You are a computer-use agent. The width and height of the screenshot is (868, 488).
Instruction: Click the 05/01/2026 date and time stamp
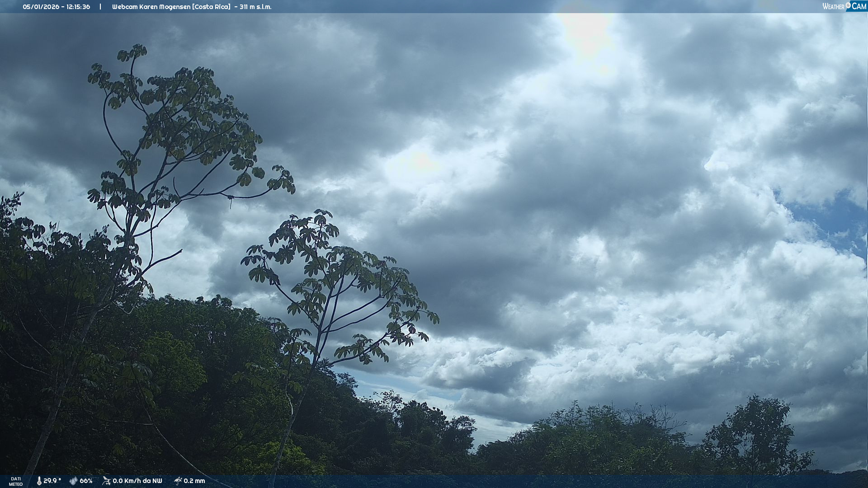[57, 7]
